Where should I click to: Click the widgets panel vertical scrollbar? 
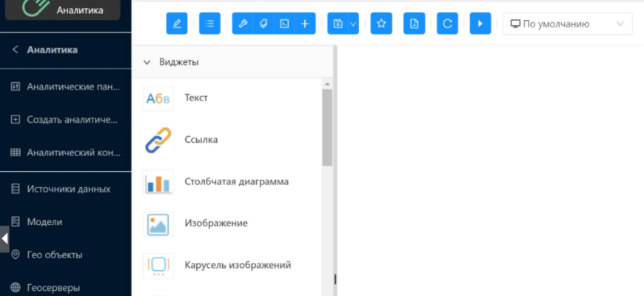click(x=327, y=129)
